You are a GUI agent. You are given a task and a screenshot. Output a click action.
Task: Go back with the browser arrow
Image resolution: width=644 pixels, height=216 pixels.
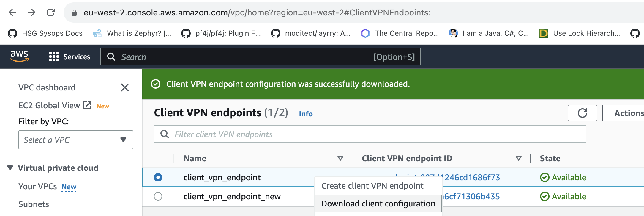click(12, 12)
